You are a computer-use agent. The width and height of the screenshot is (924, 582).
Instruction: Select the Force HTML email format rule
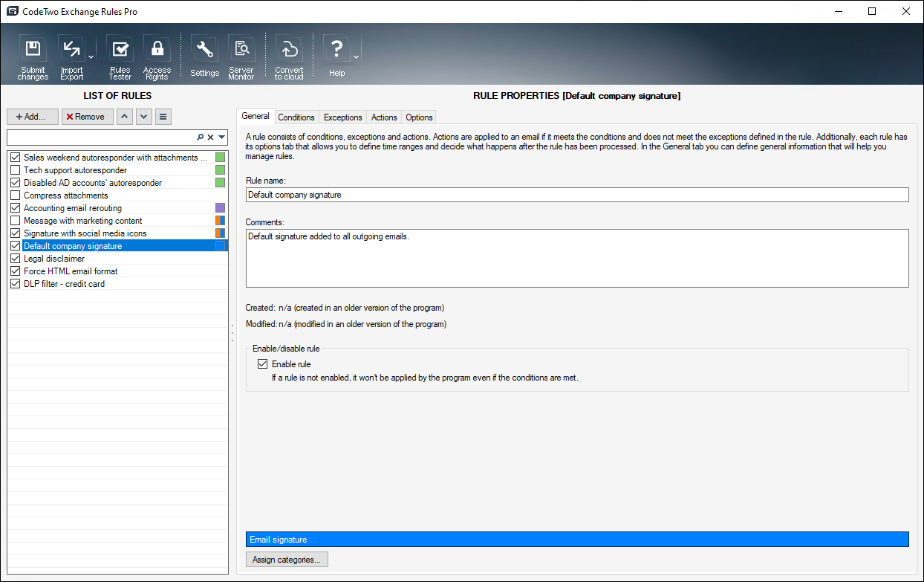pos(71,271)
